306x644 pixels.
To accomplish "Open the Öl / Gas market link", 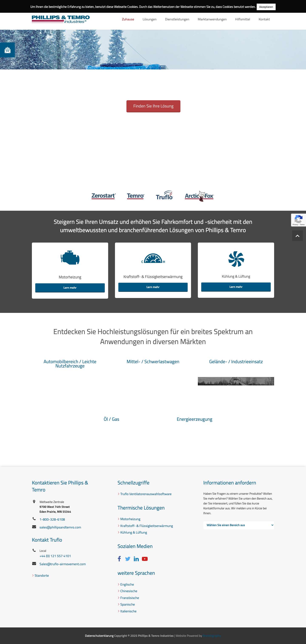I will click(111, 419).
